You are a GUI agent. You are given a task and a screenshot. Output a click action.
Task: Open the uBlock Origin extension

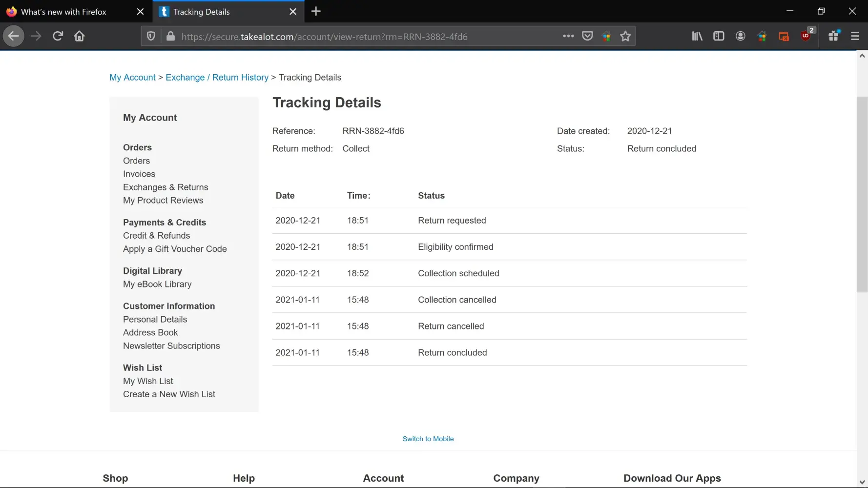click(x=806, y=36)
